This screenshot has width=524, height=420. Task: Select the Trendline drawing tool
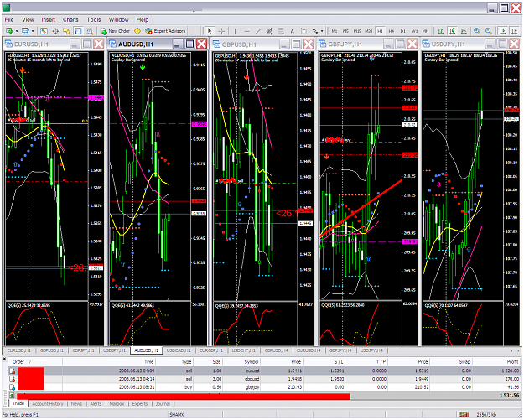pos(258,31)
